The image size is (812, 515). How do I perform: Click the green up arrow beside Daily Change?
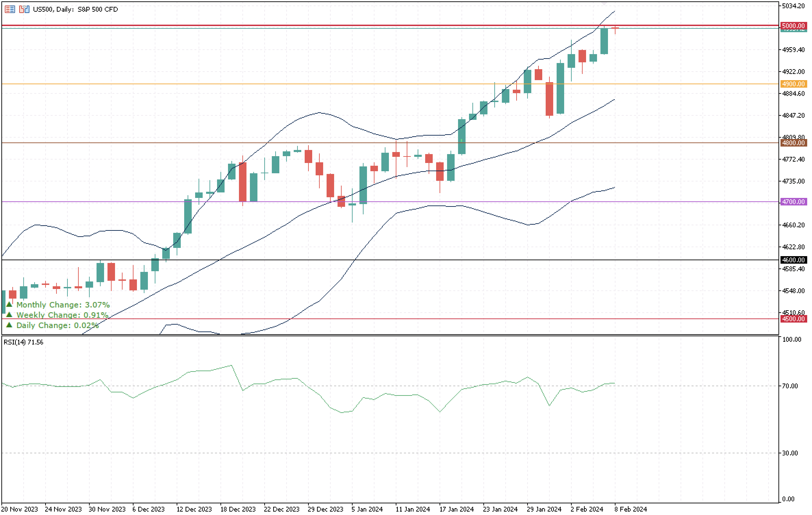(10, 325)
